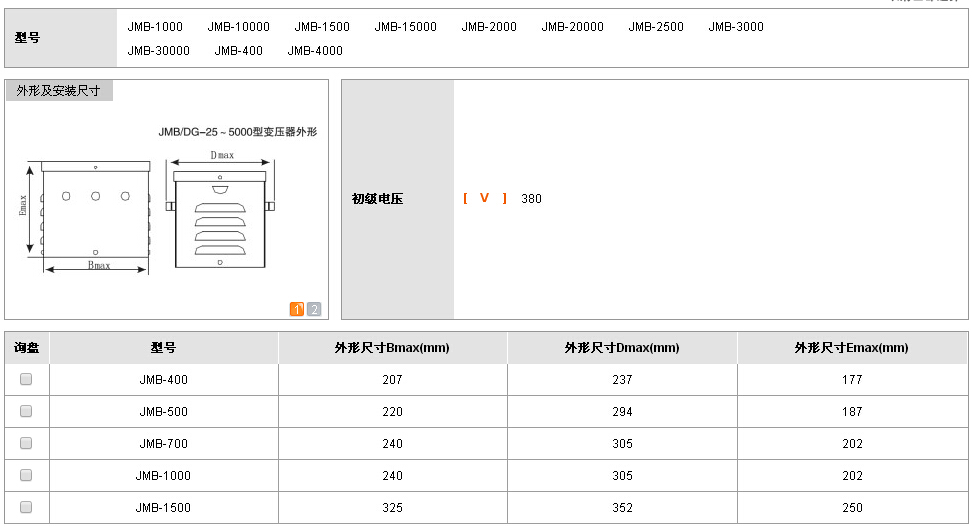Click JMB-700 in the table
This screenshot has height=527, width=972.
(x=164, y=444)
